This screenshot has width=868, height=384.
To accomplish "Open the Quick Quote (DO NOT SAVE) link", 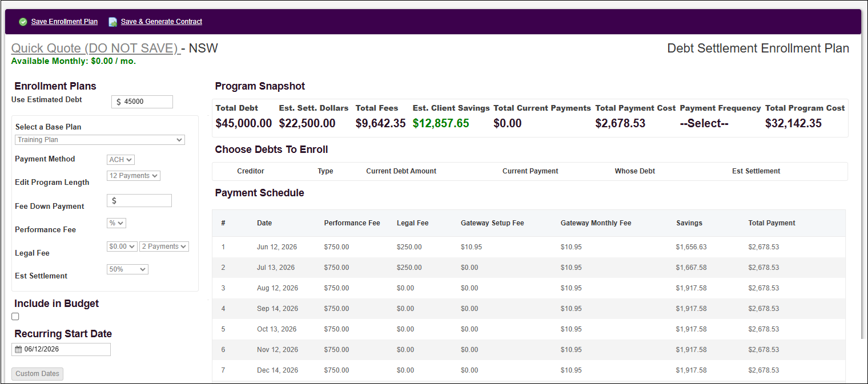I will 95,48.
